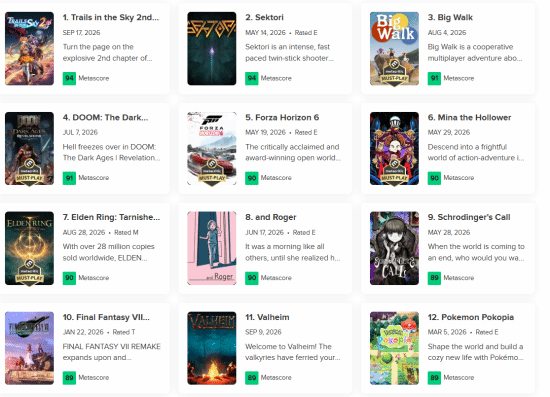Open the Valheim game title

[267, 317]
